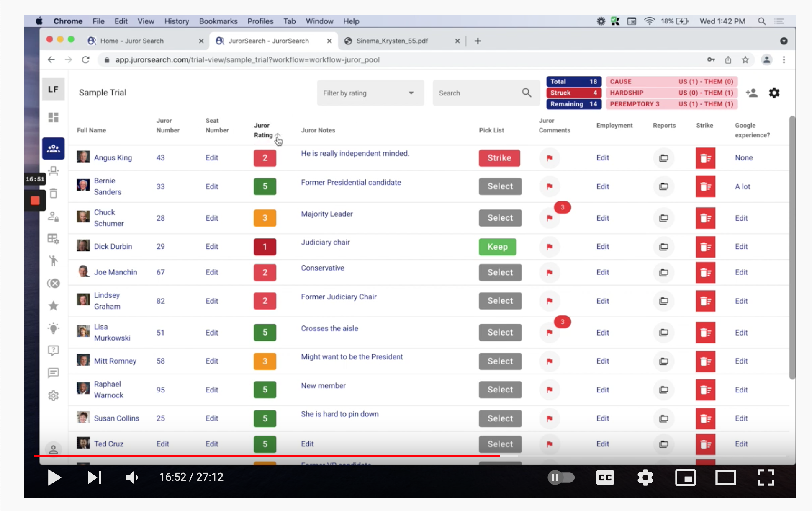
Task: Click the LF logo tile
Action: point(53,89)
